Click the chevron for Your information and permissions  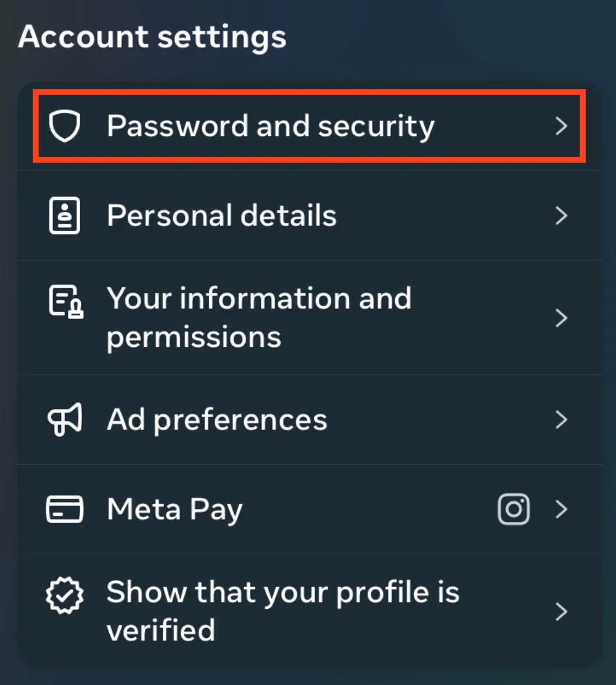(x=561, y=318)
